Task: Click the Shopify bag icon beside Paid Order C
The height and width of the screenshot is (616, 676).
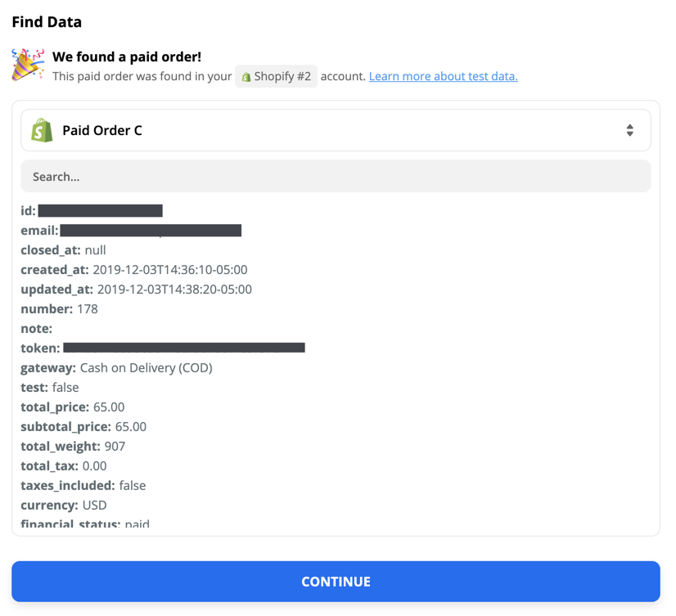Action: pyautogui.click(x=42, y=130)
